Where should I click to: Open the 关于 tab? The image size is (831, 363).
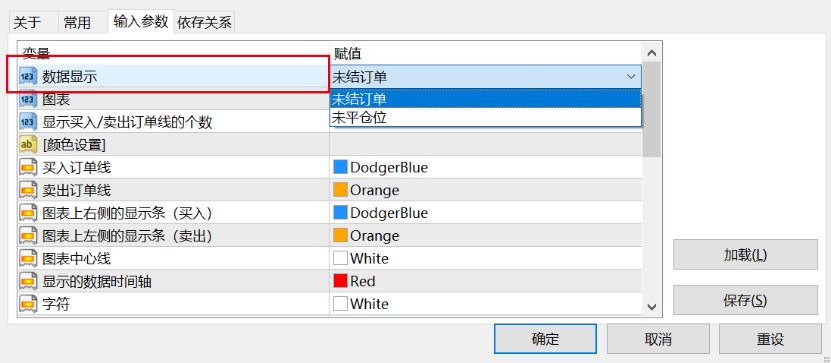27,23
